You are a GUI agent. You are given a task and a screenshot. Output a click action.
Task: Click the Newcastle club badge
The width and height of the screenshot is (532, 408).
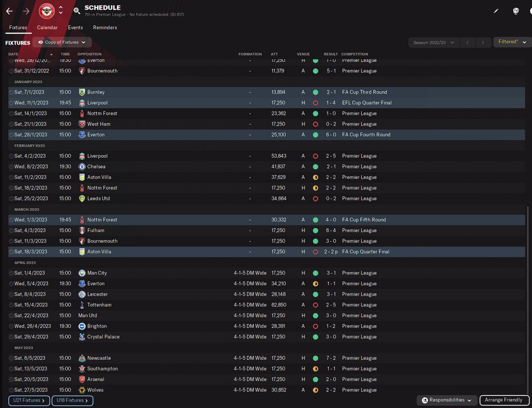tap(82, 358)
